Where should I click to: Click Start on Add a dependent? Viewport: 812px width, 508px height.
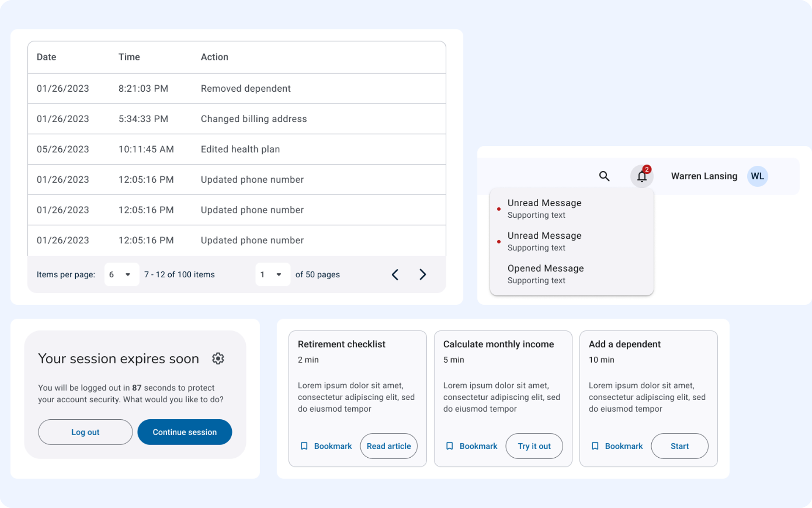(679, 446)
